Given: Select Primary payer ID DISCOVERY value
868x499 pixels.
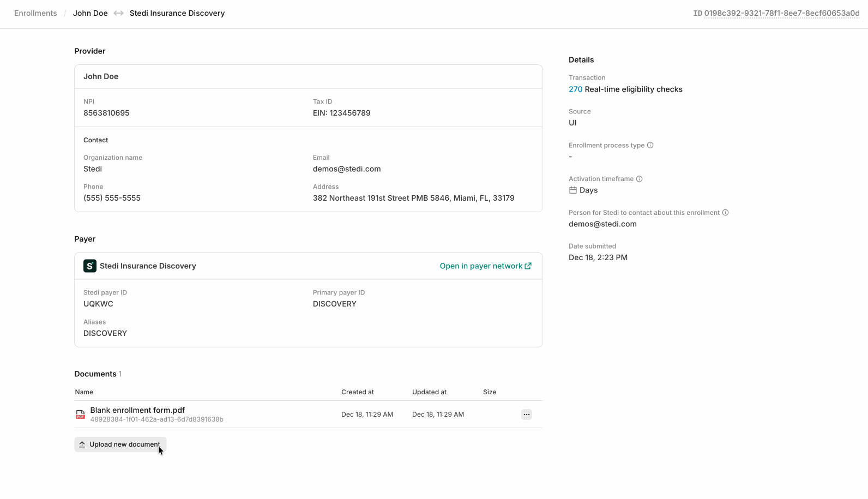Looking at the screenshot, I should tap(335, 304).
